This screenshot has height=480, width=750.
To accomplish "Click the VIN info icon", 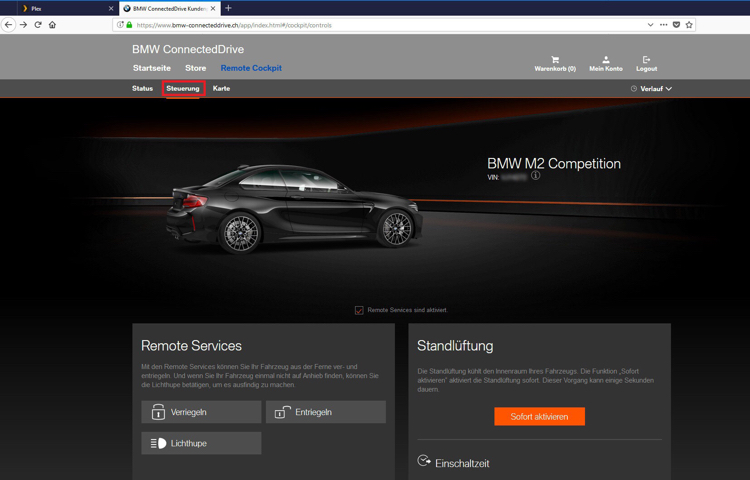I will click(x=536, y=175).
